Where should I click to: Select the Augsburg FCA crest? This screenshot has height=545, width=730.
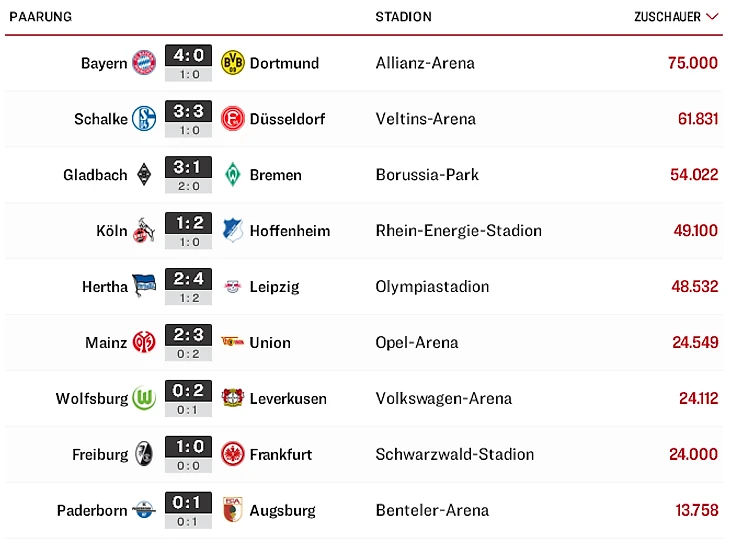tap(232, 510)
